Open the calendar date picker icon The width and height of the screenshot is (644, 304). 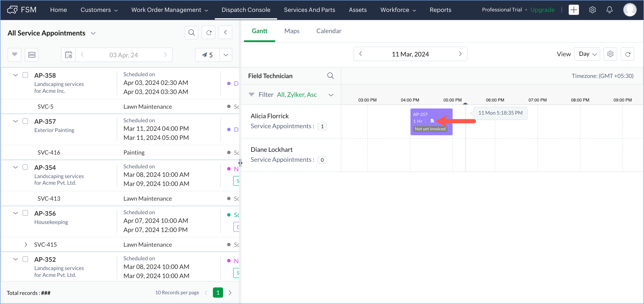pyautogui.click(x=68, y=55)
